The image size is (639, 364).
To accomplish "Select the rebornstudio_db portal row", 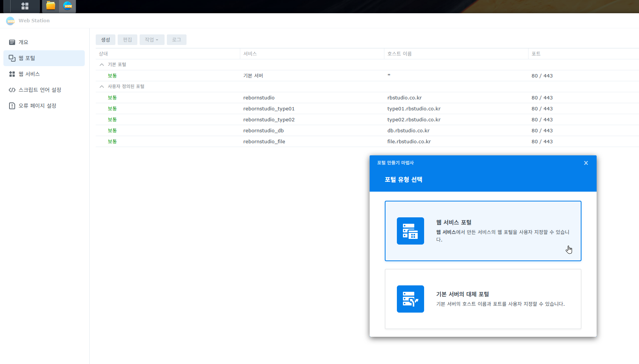I will [263, 130].
